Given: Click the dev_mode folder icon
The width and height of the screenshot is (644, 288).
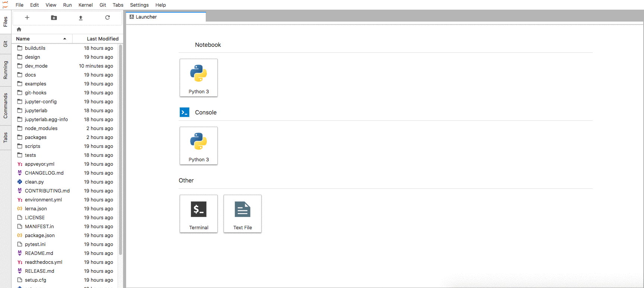Looking at the screenshot, I should (x=20, y=66).
